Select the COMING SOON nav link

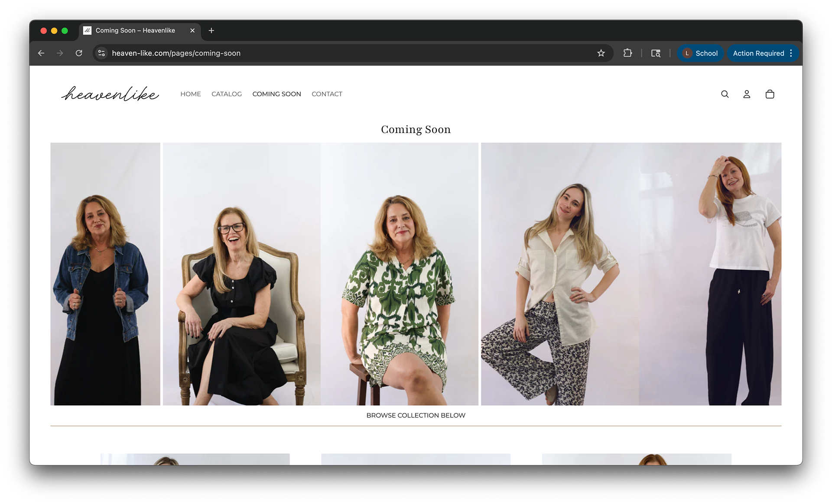276,94
